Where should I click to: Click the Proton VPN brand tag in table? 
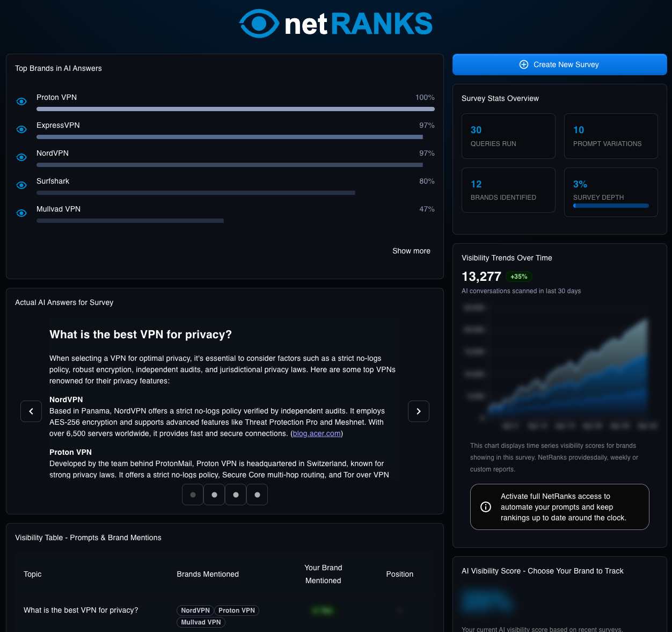pyautogui.click(x=237, y=611)
